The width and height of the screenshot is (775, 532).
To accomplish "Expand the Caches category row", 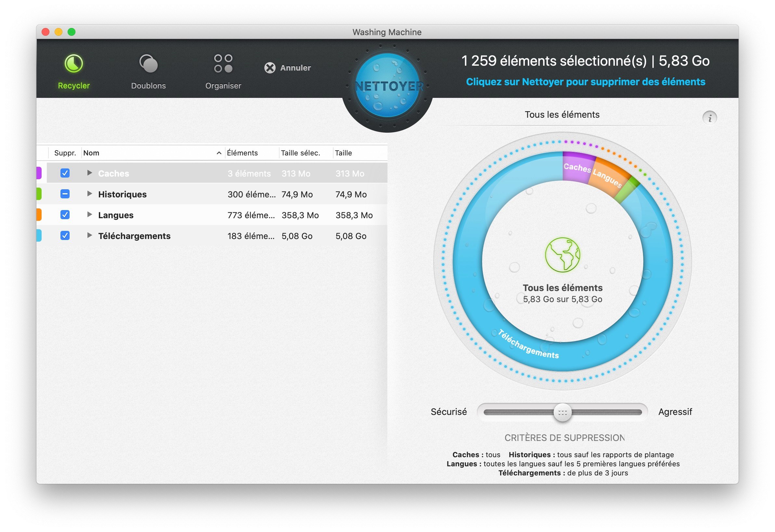I will click(x=89, y=173).
